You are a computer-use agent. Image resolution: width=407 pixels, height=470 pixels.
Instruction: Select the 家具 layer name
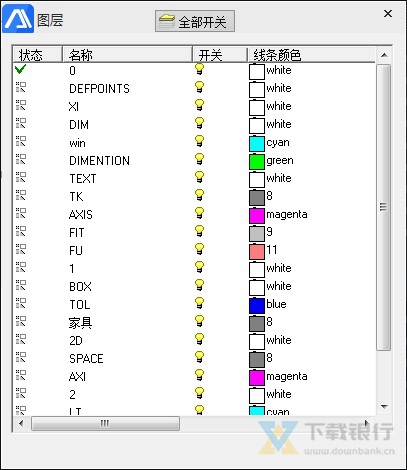(x=80, y=322)
